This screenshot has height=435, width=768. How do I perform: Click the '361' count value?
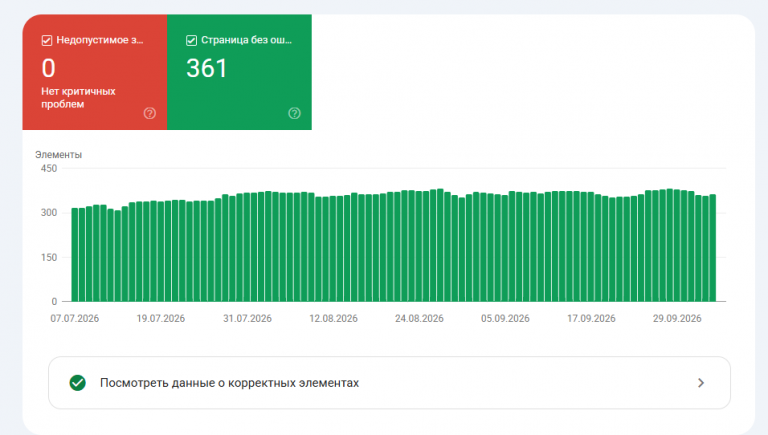point(206,68)
